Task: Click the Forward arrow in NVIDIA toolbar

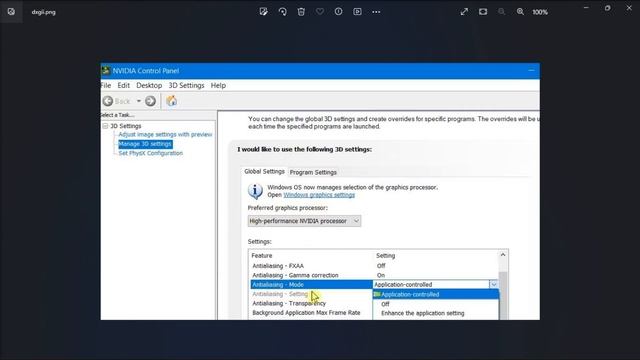Action: point(150,101)
